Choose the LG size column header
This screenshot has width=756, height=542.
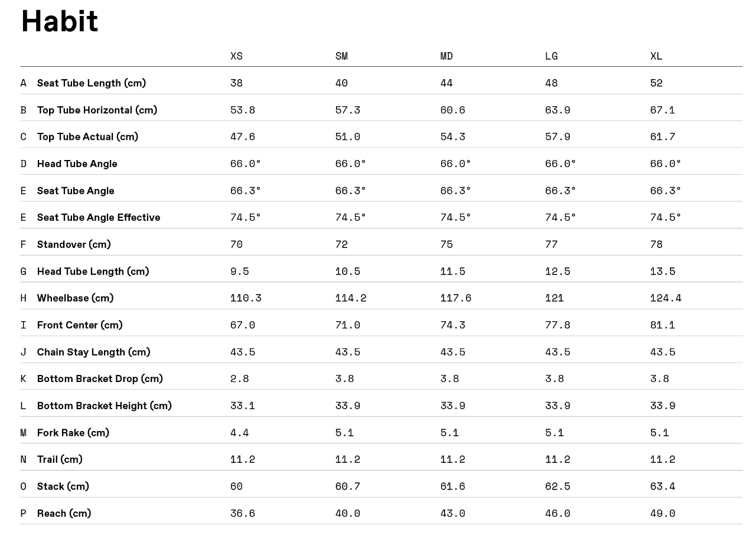coord(551,56)
